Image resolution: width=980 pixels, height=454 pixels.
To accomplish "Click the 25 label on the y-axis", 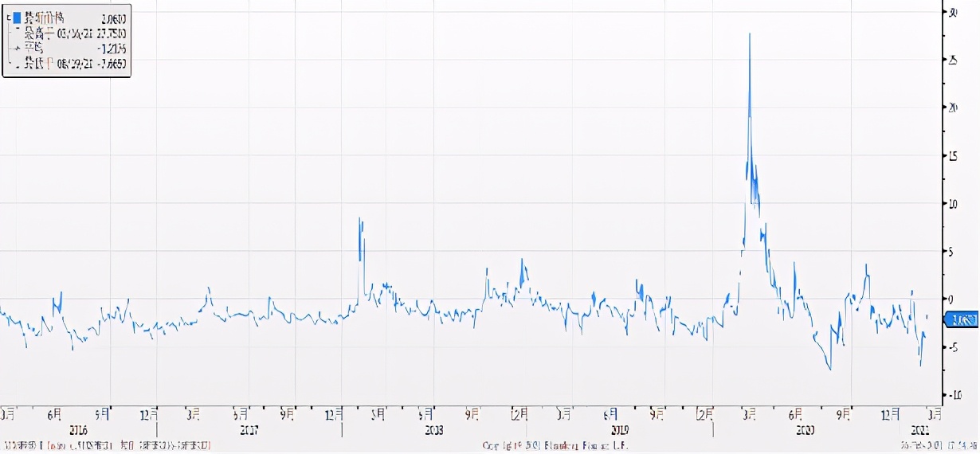I will coord(952,60).
